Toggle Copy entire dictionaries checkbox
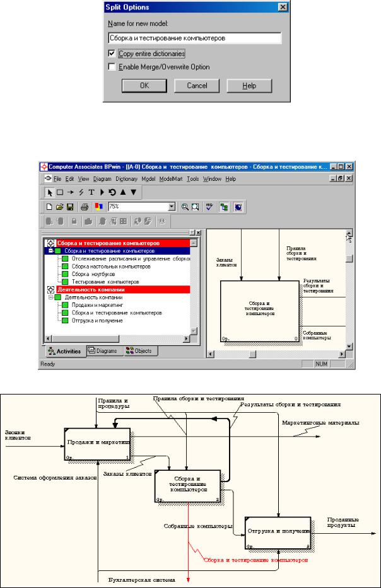 (x=112, y=53)
